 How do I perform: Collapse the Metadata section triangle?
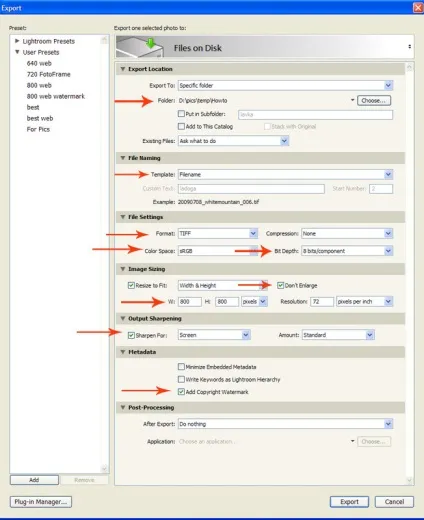123,352
